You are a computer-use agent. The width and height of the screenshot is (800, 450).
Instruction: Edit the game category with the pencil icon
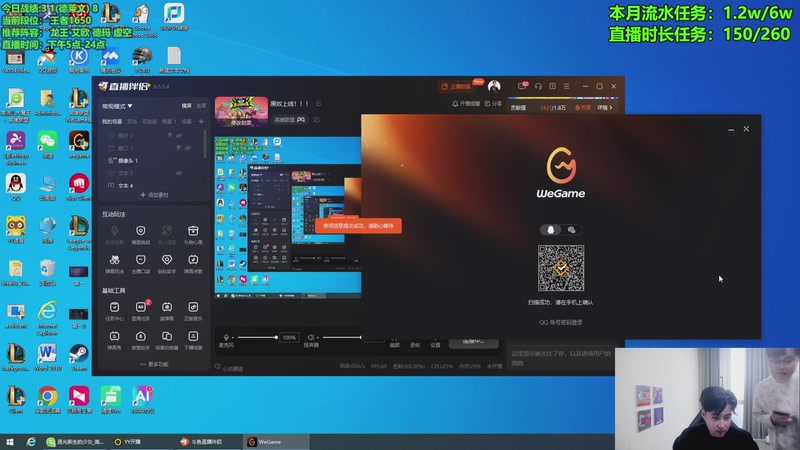pyautogui.click(x=317, y=119)
